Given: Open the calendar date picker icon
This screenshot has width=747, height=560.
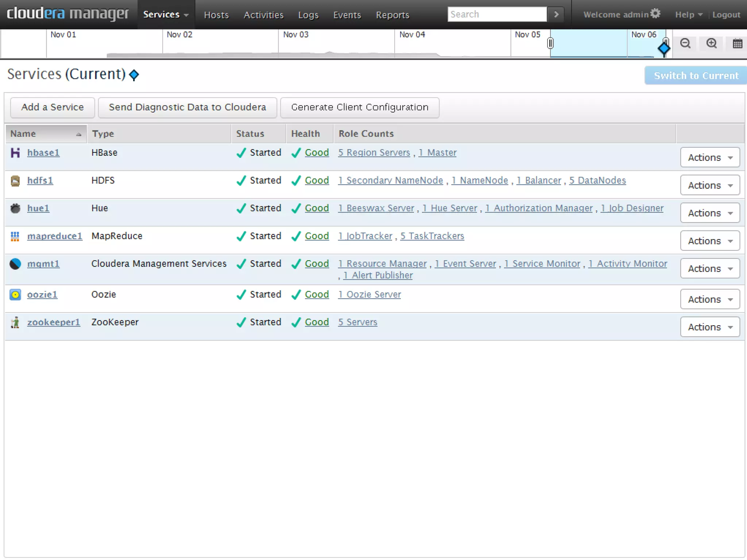Looking at the screenshot, I should [737, 44].
